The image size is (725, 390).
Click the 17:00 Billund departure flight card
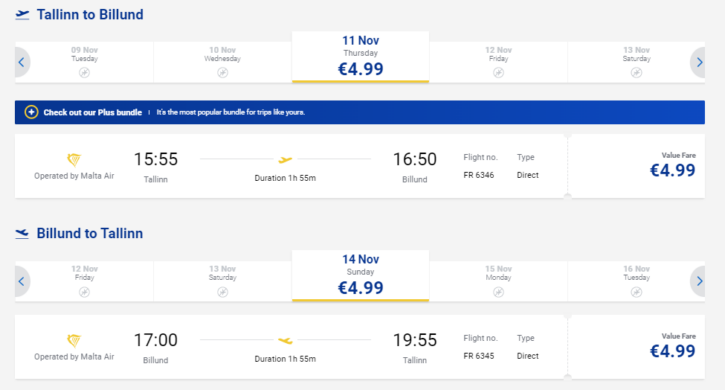[290, 347]
